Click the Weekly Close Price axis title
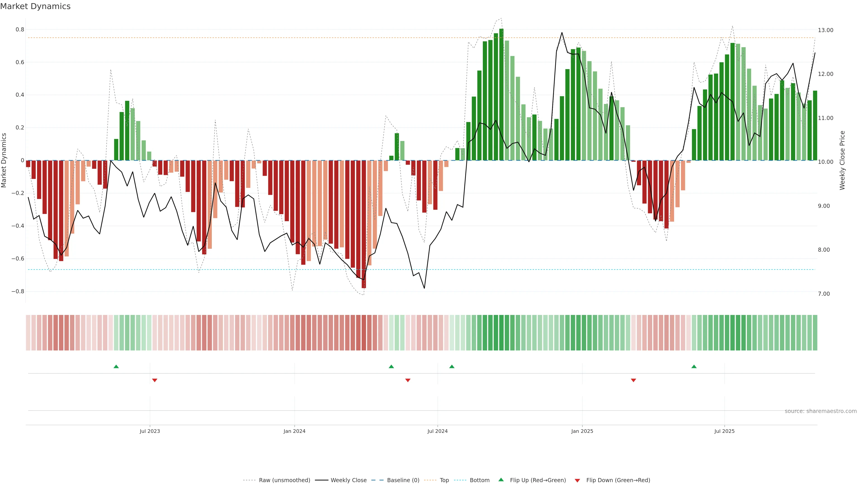868x488 pixels. point(842,160)
